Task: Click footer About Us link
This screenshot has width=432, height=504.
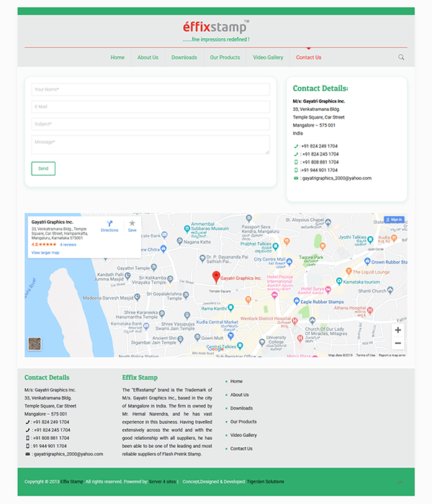Action: pos(240,395)
